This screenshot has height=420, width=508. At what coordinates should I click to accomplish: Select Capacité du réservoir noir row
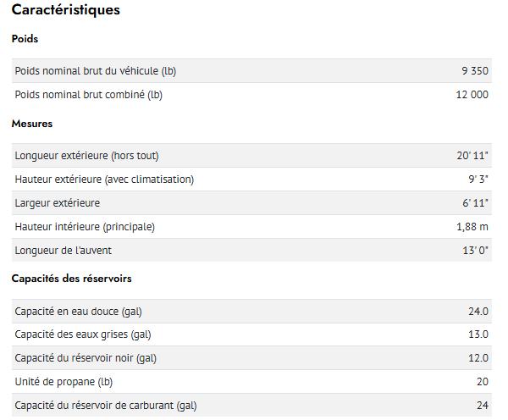point(251,358)
